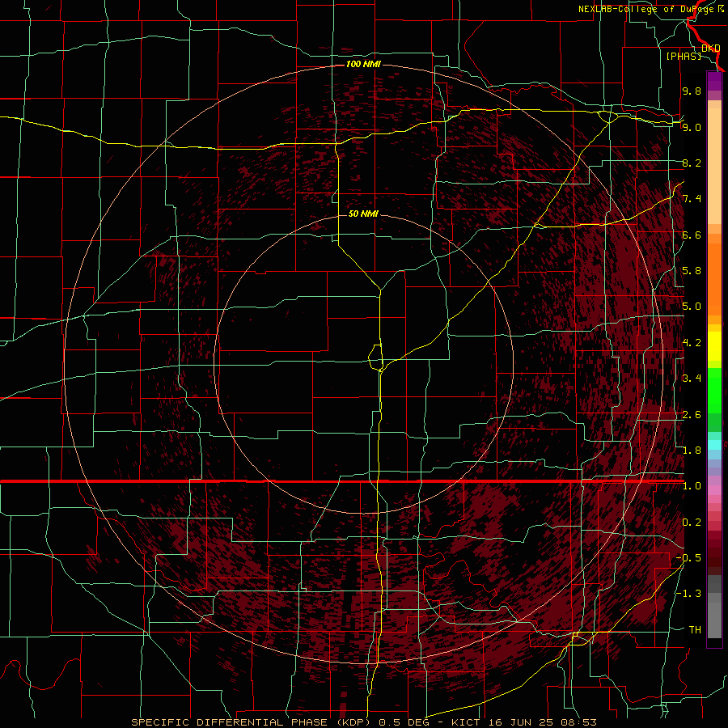
Task: Click the 9.8 value on color scale
Action: coord(692,91)
